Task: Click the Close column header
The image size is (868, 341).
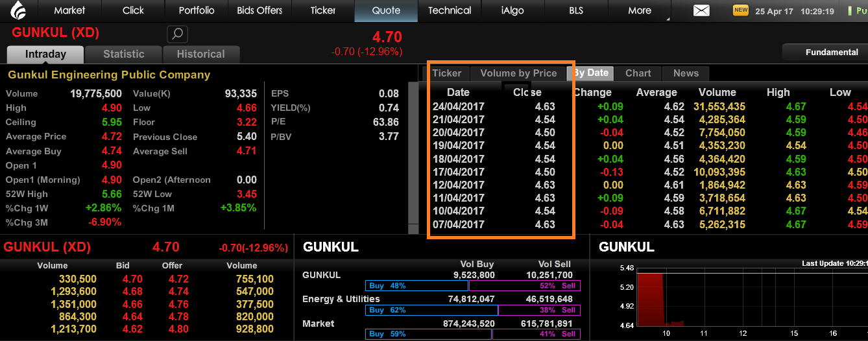Action: [527, 92]
